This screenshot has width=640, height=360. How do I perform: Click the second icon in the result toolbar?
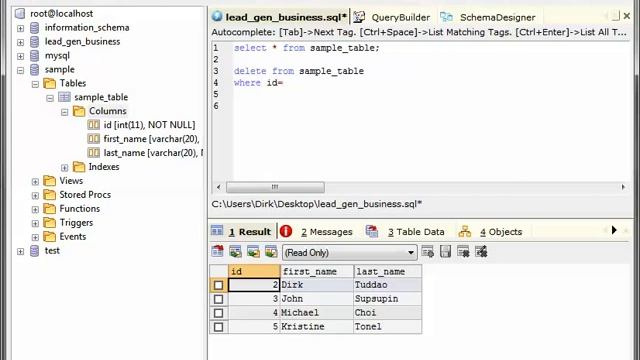coord(236,252)
